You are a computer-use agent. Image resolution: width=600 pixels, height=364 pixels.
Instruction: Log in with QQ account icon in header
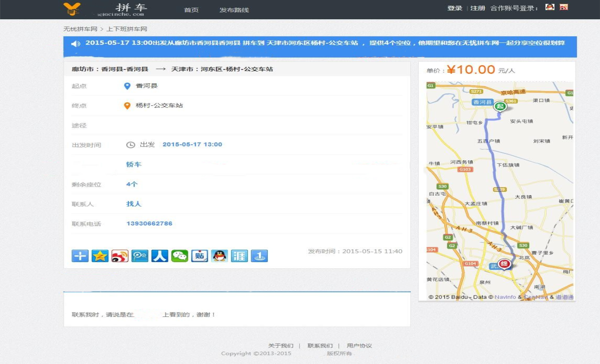coord(550,7)
